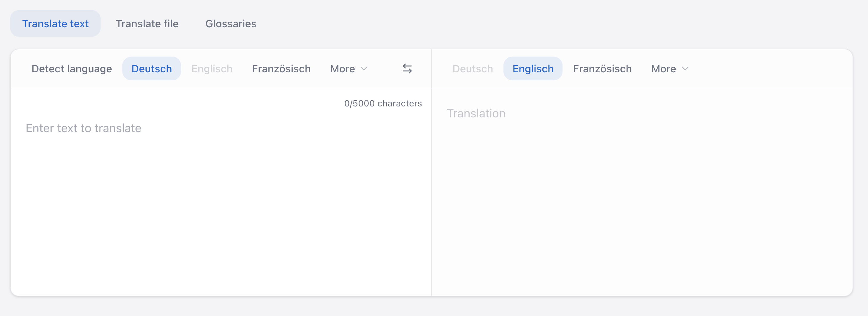This screenshot has height=316, width=868.
Task: Select Deutsch as the target language
Action: point(472,68)
